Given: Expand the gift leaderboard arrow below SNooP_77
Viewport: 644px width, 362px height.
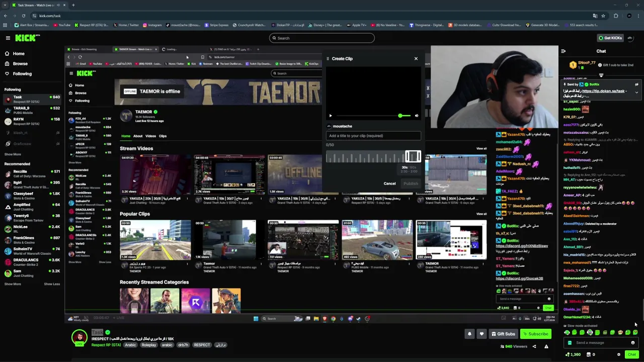Looking at the screenshot, I should click(601, 75).
